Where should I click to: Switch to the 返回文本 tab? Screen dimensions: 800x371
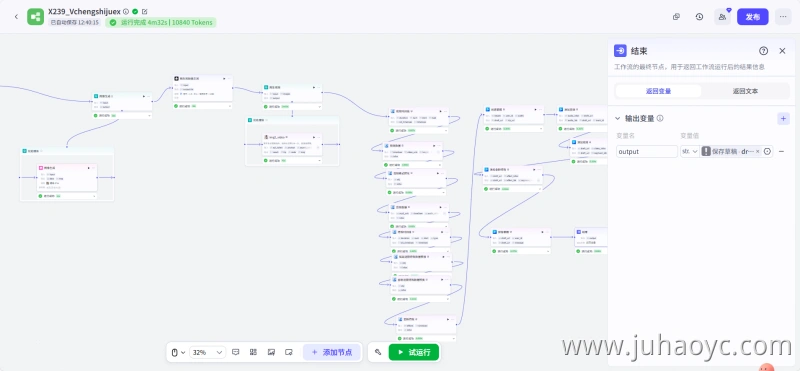pyautogui.click(x=745, y=91)
